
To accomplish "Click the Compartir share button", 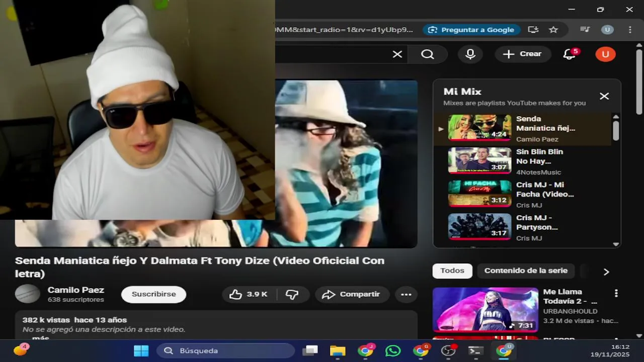I will (x=352, y=294).
